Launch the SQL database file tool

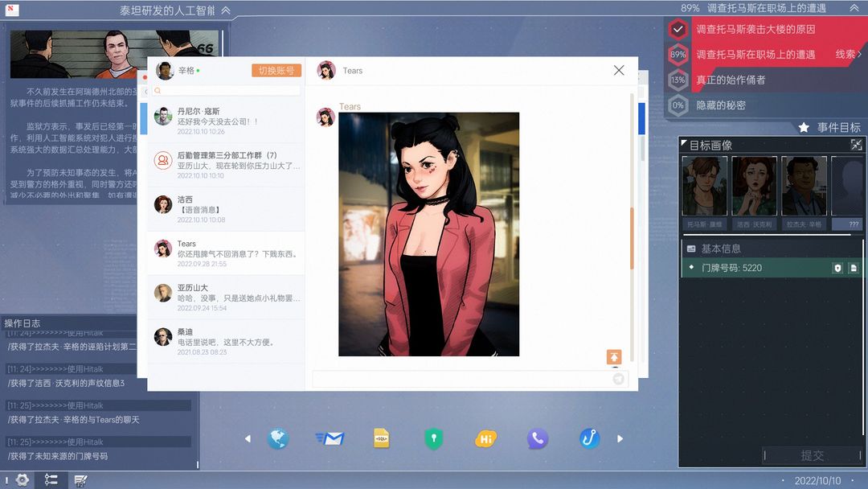[382, 438]
